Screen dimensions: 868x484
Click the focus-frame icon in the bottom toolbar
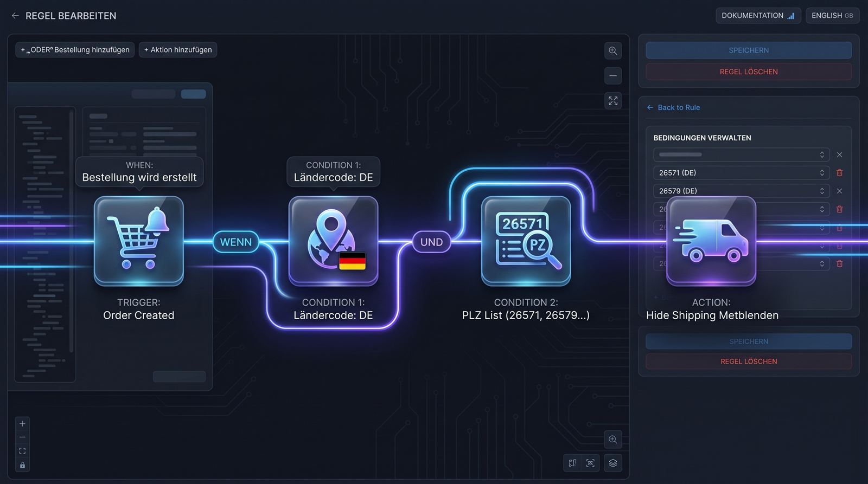590,463
